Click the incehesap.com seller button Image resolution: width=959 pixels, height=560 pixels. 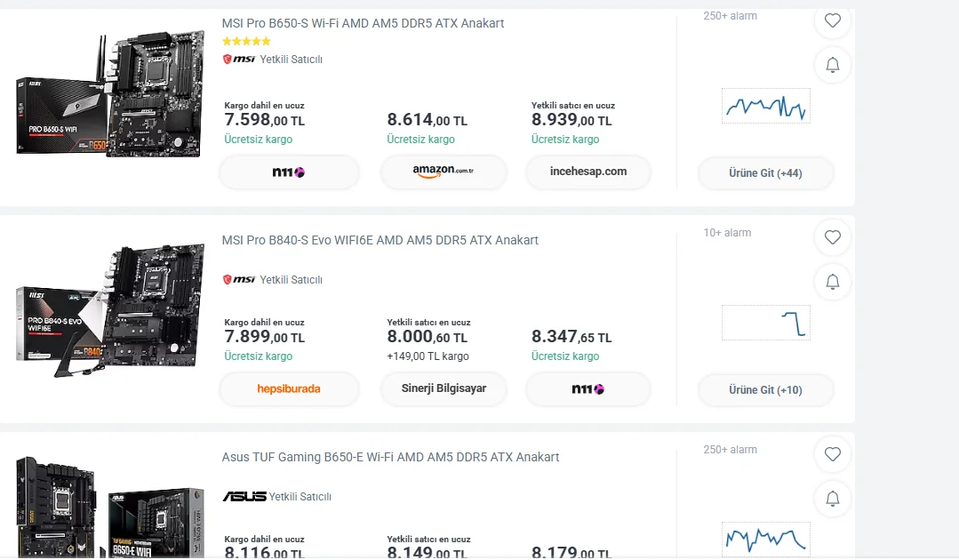[x=587, y=172]
